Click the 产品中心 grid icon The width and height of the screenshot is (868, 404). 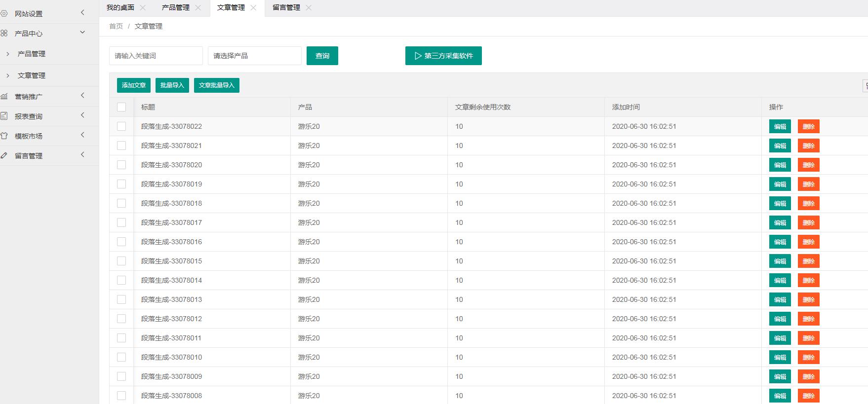[x=4, y=33]
